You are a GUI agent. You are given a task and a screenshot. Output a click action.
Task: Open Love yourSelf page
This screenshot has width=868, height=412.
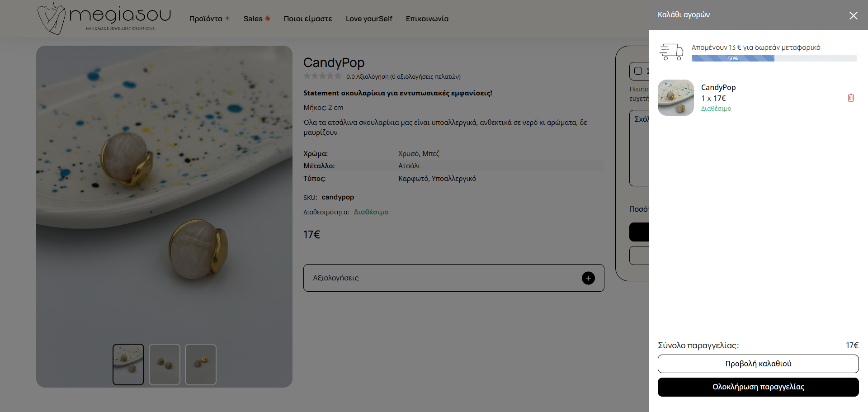click(368, 19)
